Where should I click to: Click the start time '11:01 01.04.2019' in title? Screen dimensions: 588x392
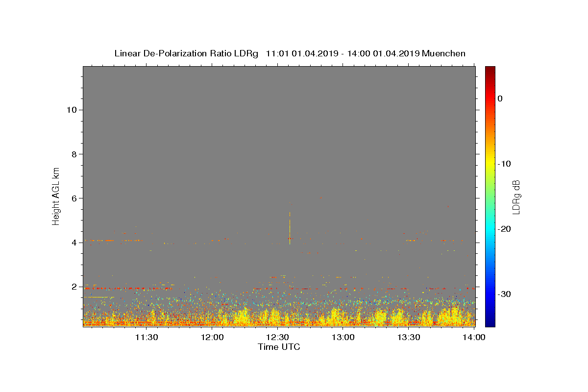coord(302,53)
